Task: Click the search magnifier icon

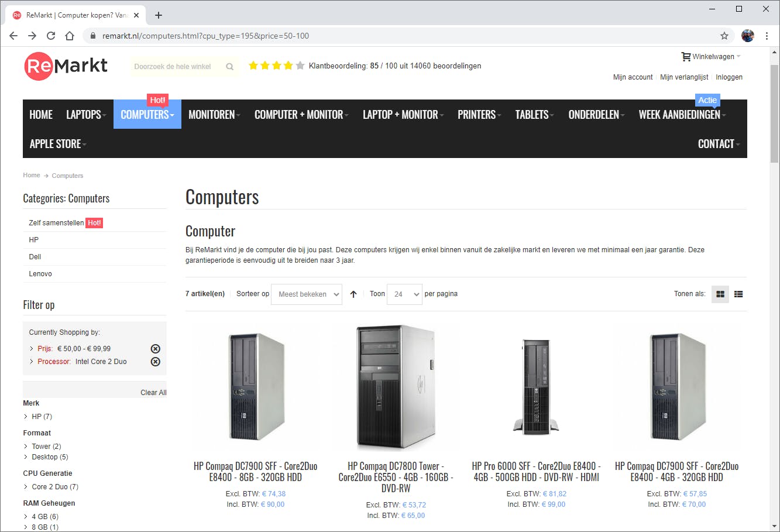Action: coord(230,67)
